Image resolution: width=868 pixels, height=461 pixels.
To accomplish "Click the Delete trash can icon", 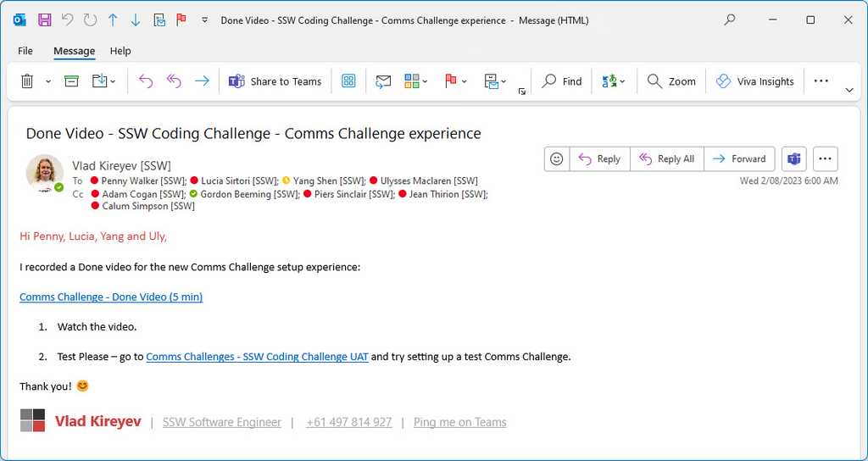I will click(27, 81).
